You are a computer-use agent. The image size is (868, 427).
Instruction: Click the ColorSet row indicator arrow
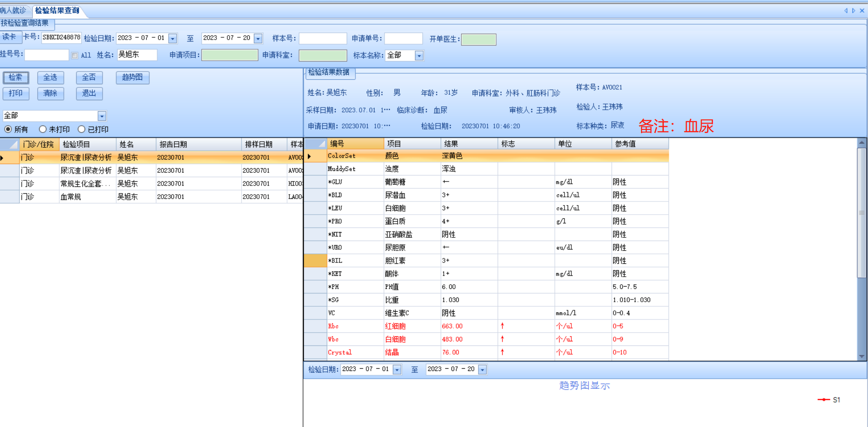click(310, 156)
